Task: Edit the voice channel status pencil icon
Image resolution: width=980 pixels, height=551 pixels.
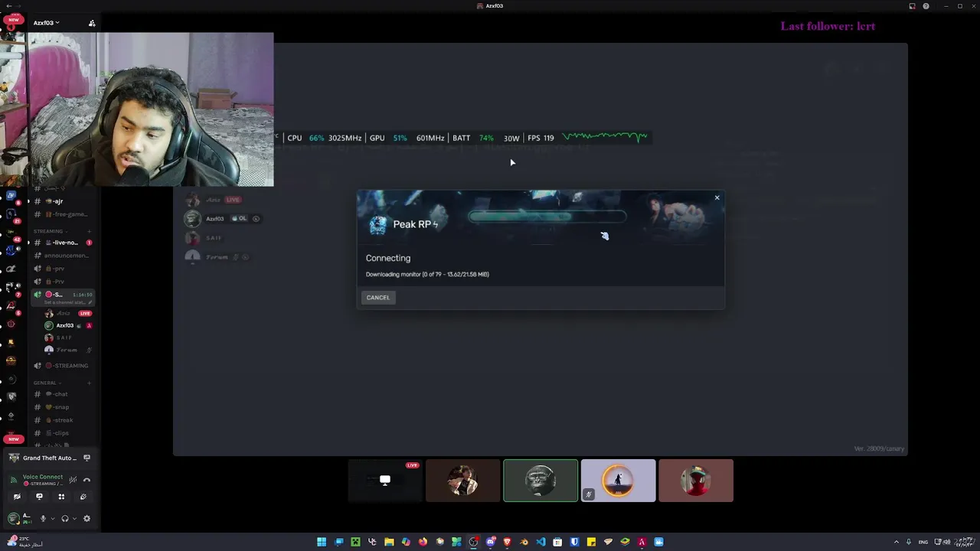Action: pyautogui.click(x=90, y=302)
